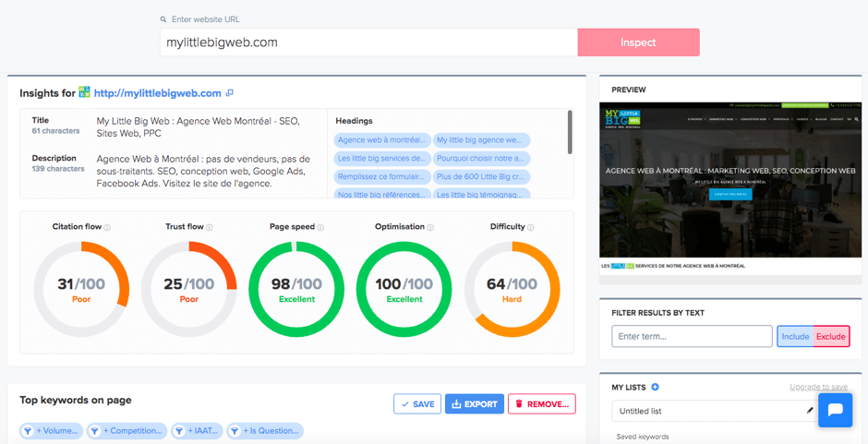Click the Untitled list name field
868x444 pixels.
pyautogui.click(x=716, y=411)
